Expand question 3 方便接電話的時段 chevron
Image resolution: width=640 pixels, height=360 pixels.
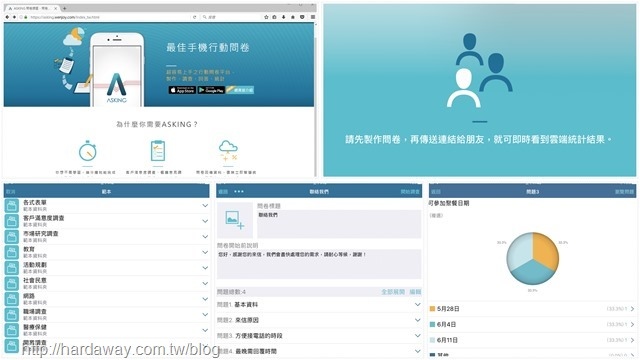[x=417, y=336]
